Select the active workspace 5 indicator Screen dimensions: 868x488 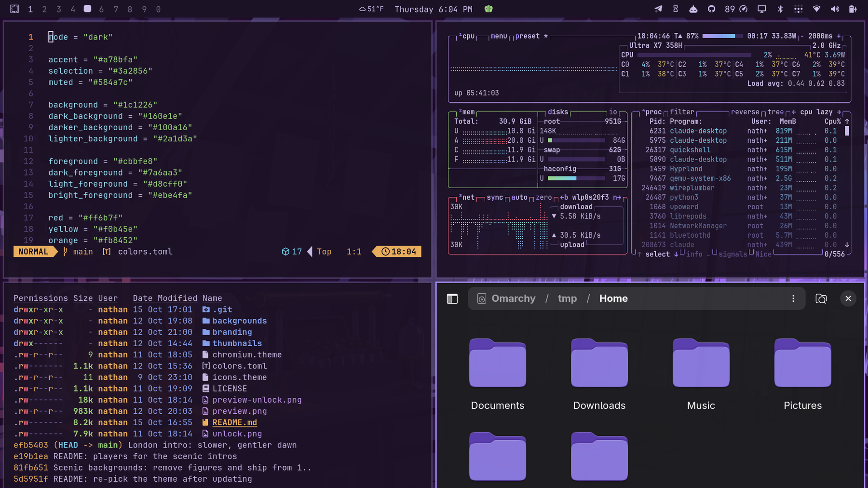[87, 9]
